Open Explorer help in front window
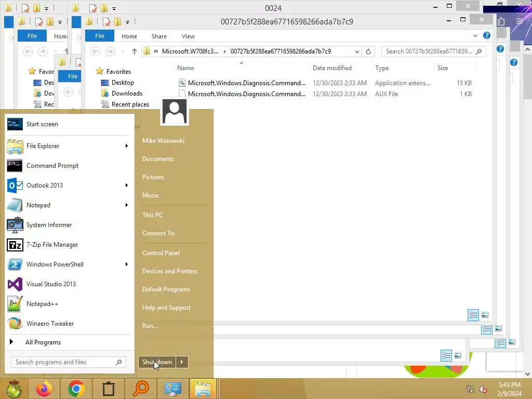 (x=486, y=36)
